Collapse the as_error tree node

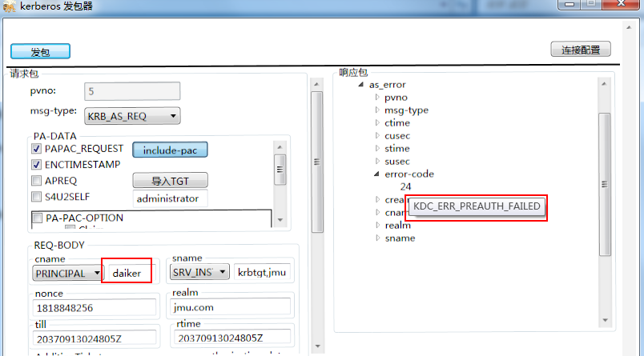[360, 85]
